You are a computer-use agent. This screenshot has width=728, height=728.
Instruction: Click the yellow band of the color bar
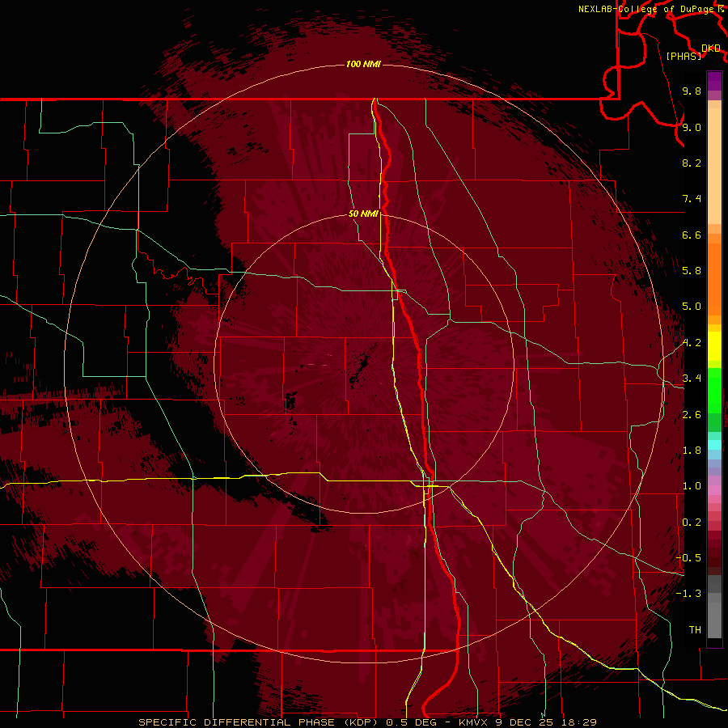click(x=714, y=346)
